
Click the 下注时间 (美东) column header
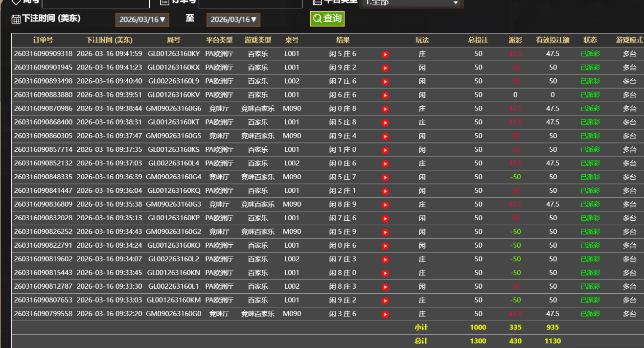coord(109,40)
